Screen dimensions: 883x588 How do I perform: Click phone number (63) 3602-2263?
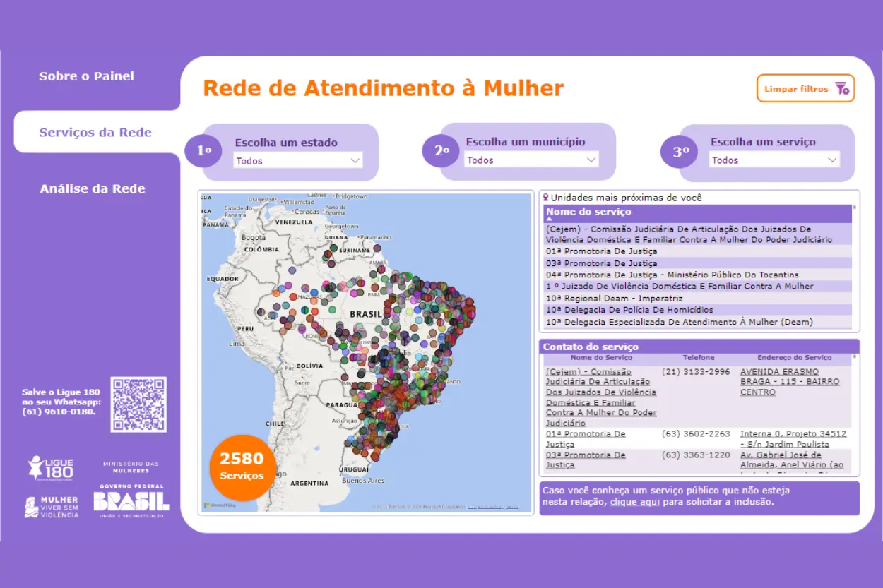[x=696, y=433]
